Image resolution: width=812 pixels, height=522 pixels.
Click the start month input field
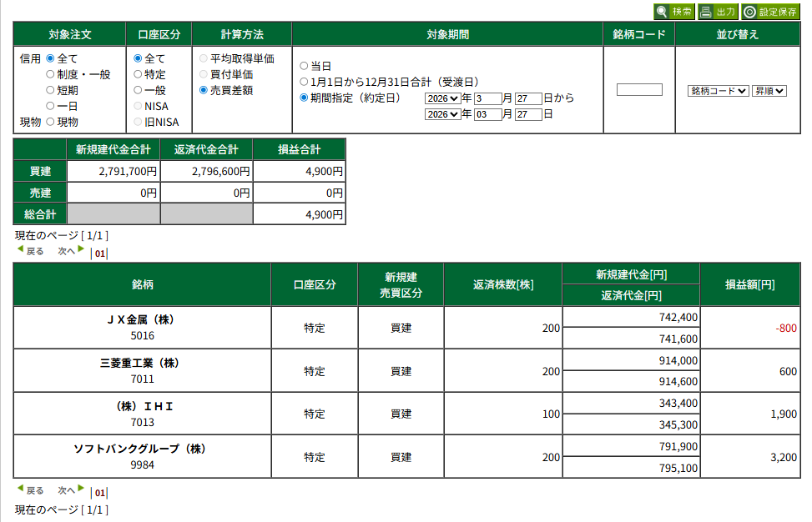[487, 98]
